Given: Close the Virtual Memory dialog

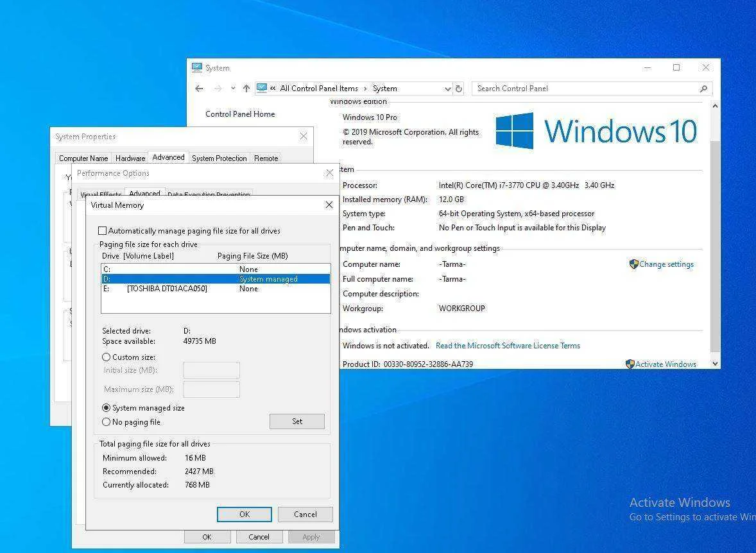Looking at the screenshot, I should tap(329, 205).
